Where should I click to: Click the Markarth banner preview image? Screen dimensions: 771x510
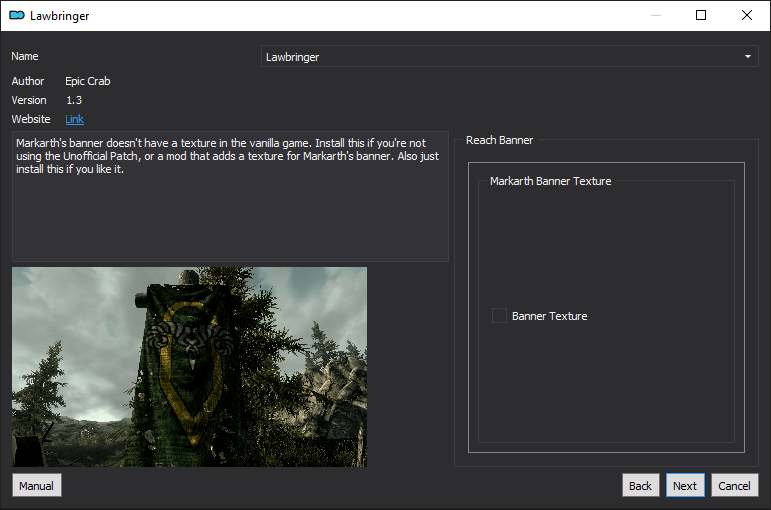[x=189, y=367]
